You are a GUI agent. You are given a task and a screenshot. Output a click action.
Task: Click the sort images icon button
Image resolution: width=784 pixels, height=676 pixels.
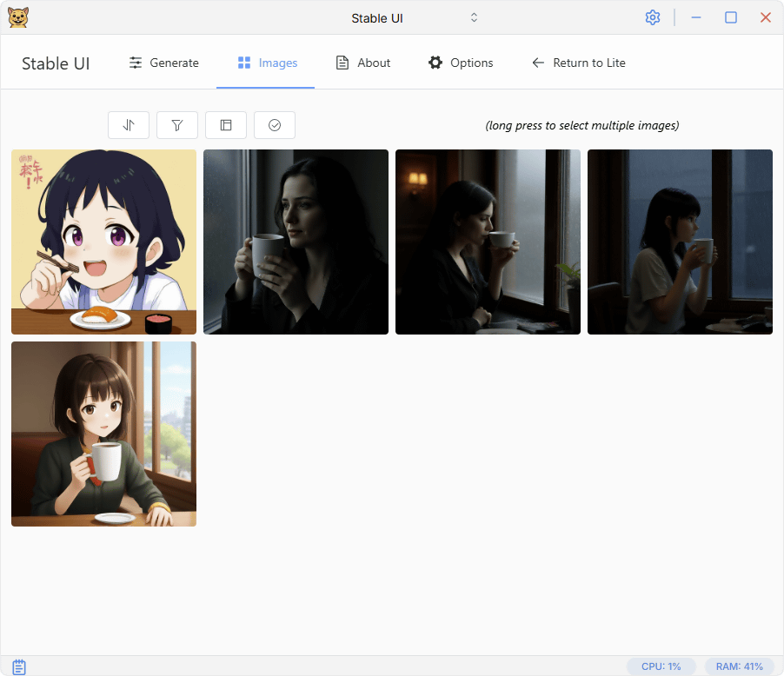pos(129,125)
